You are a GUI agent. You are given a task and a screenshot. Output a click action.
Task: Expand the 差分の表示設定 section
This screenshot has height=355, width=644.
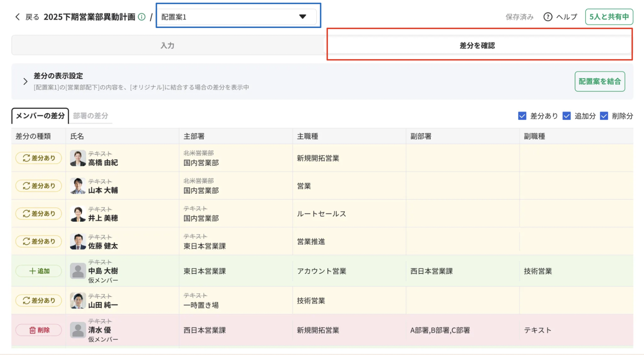[25, 81]
